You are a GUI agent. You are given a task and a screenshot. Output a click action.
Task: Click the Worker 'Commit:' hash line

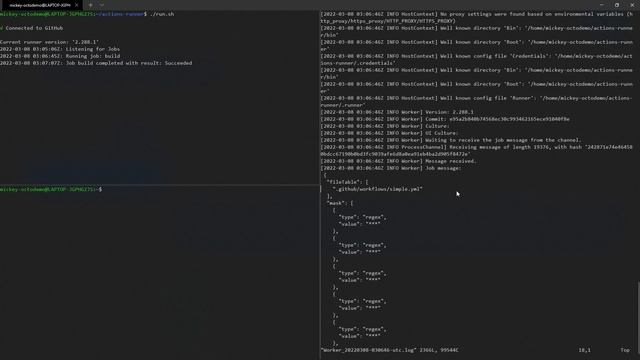445,119
